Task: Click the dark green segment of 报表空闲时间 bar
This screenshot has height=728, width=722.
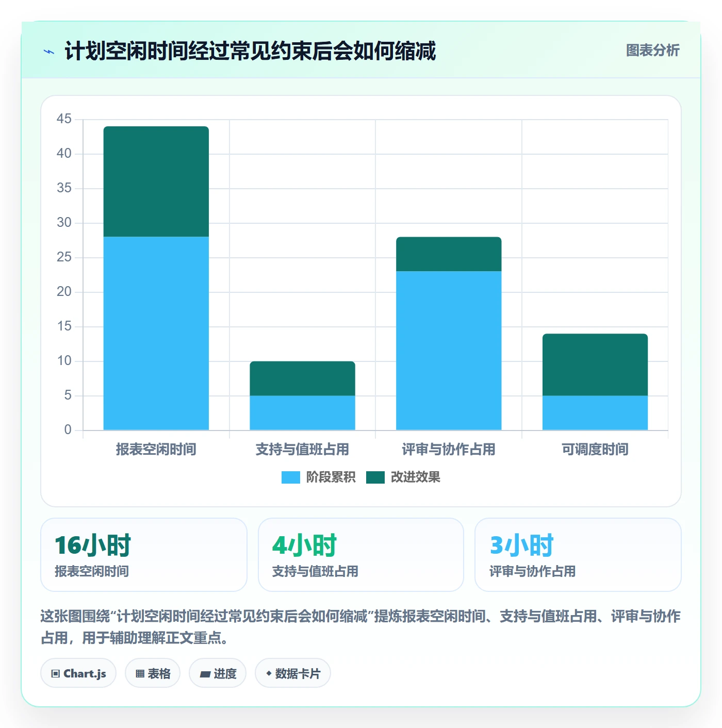Action: click(x=156, y=181)
